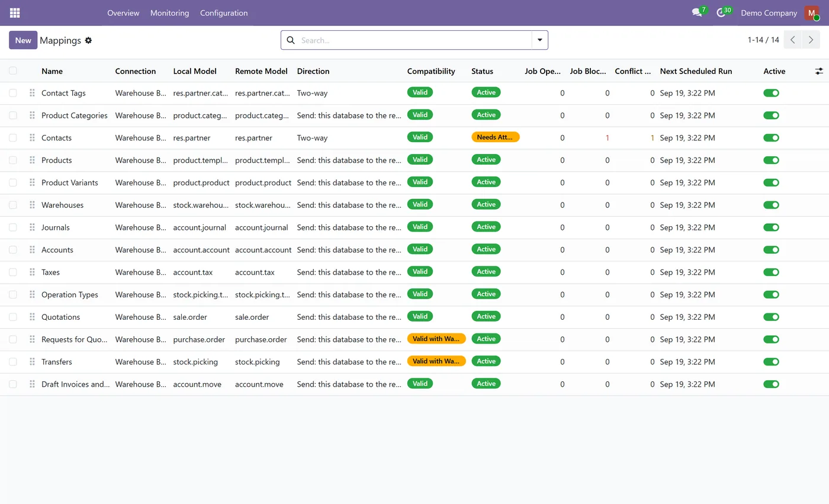
Task: Sort by Connection column header
Action: 136,71
